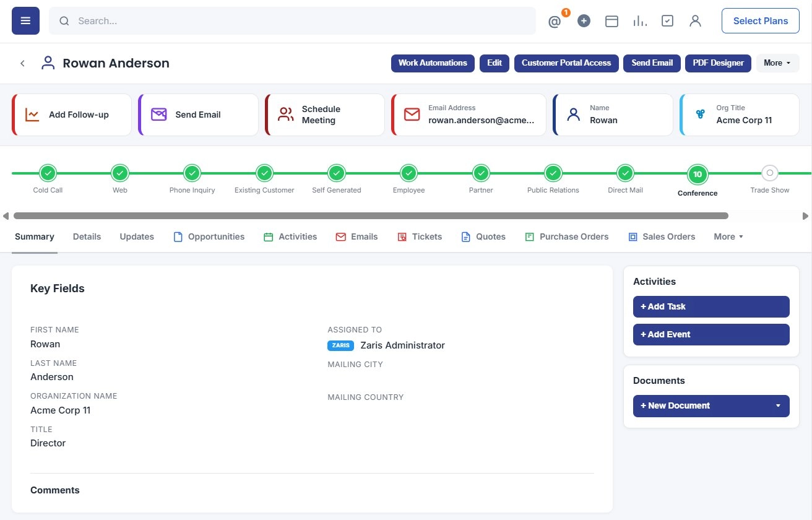Open the Sales Orders tab
Image resolution: width=812 pixels, height=520 pixels.
[x=662, y=236]
